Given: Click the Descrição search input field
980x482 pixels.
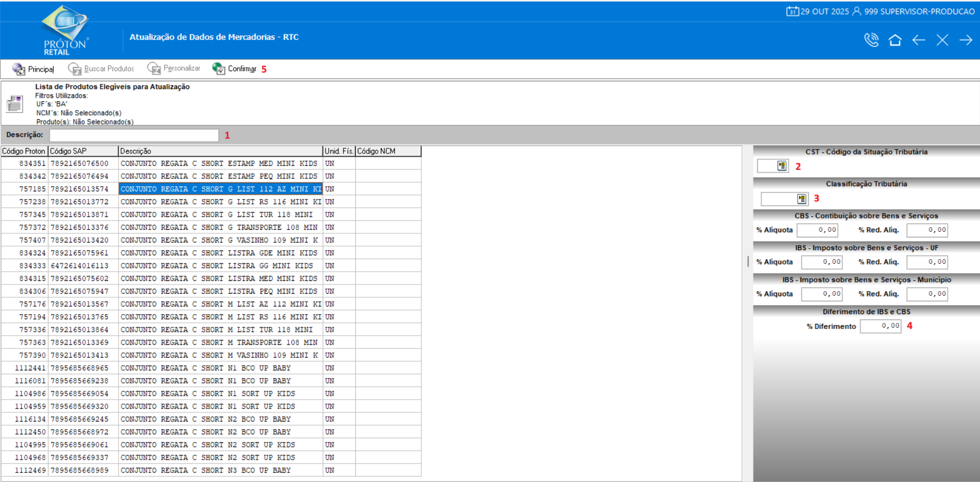Looking at the screenshot, I should click(x=134, y=135).
